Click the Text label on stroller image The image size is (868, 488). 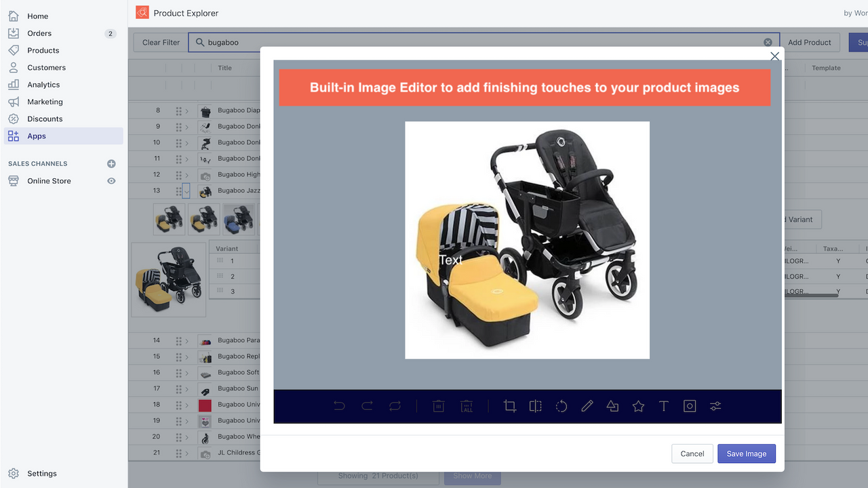click(450, 260)
